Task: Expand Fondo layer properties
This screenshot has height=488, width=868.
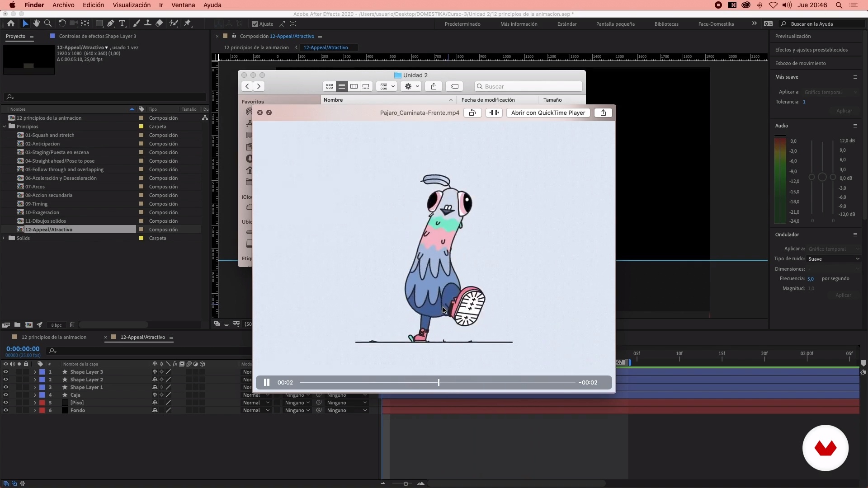Action: (35, 410)
